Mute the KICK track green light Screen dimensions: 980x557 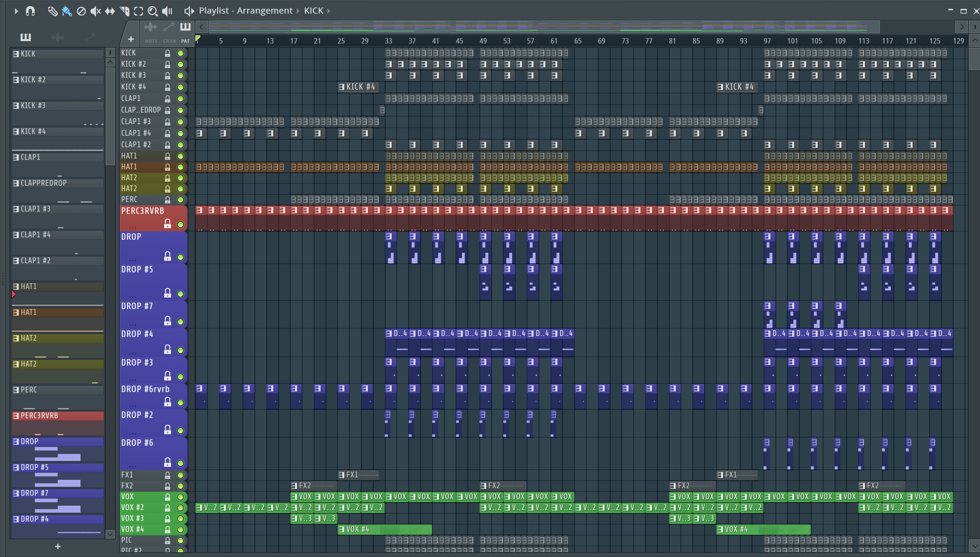[180, 53]
